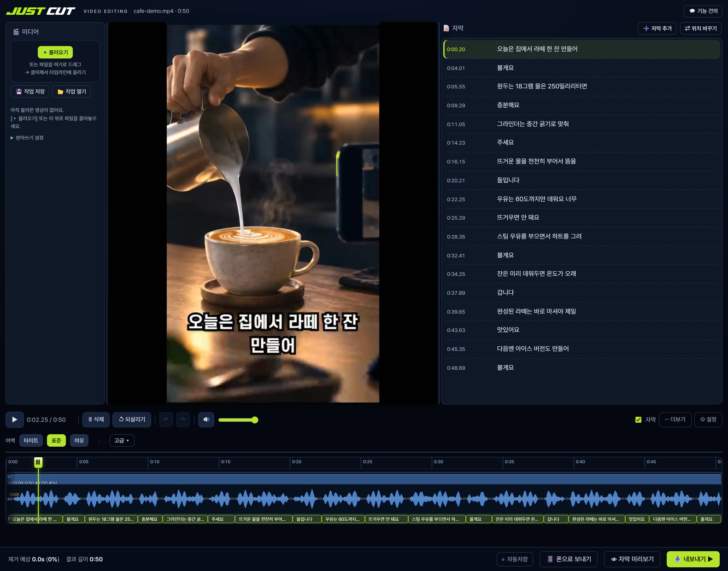Click timestamp 0:04.01
Viewport: 728px width, 571px height.
[x=456, y=68]
